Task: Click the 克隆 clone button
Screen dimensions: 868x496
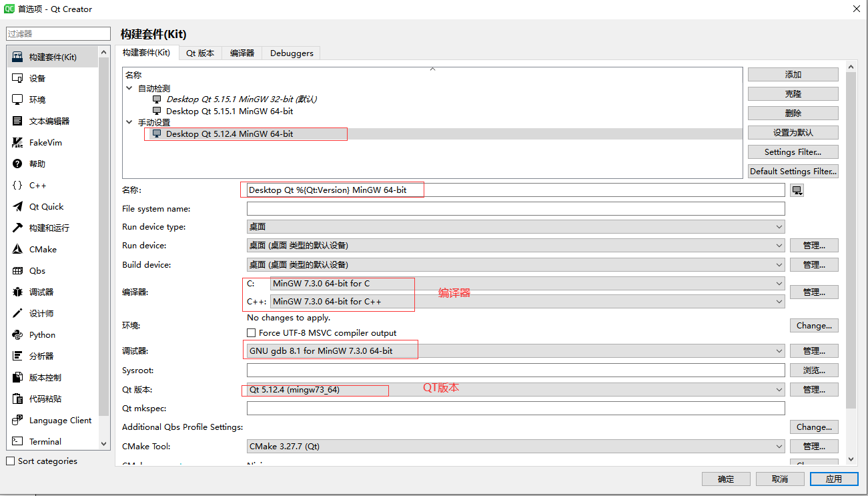Action: [793, 94]
